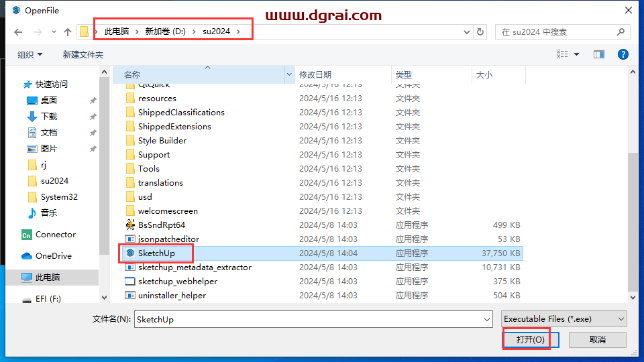Open 下载 in the sidebar
644x362 pixels.
coord(49,117)
